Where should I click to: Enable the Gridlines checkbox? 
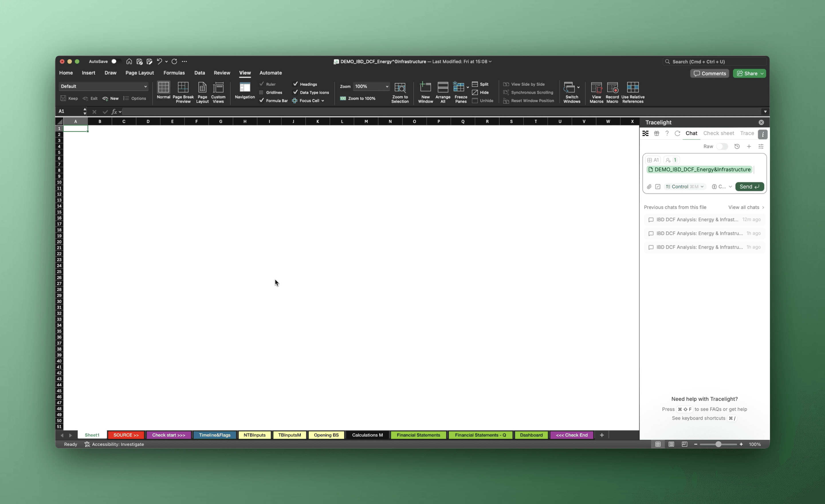pos(262,92)
